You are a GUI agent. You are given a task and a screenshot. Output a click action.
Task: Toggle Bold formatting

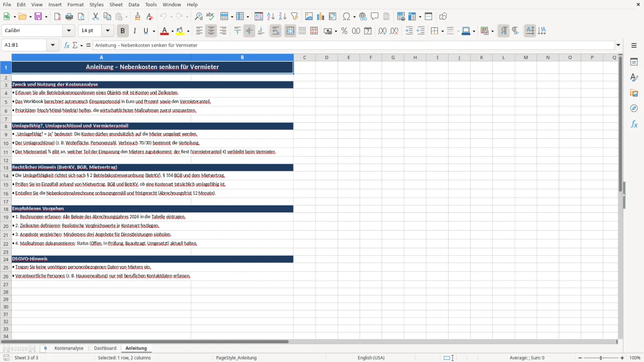click(123, 31)
